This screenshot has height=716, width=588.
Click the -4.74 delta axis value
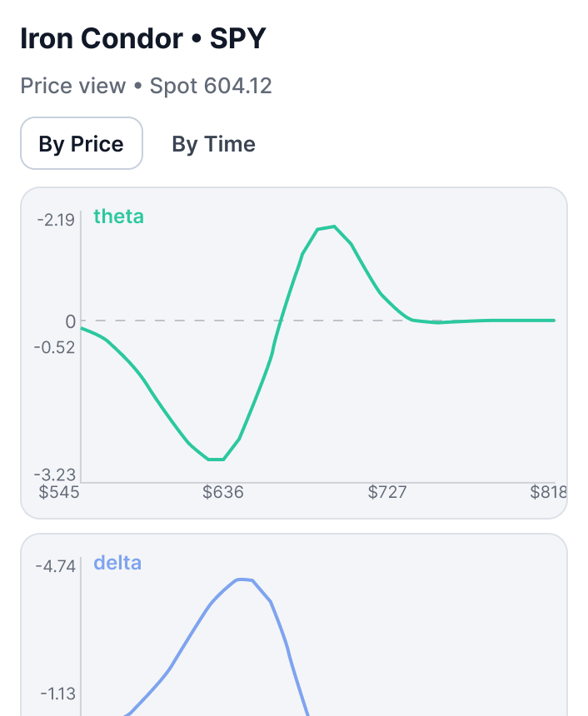56,566
